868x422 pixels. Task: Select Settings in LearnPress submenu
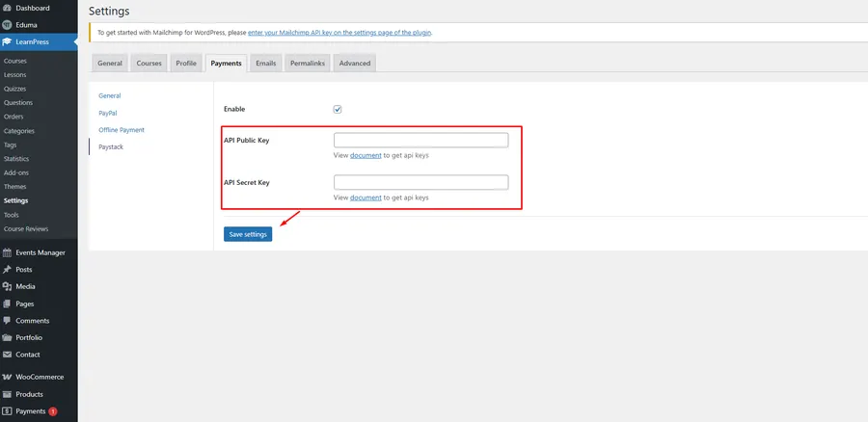[15, 200]
